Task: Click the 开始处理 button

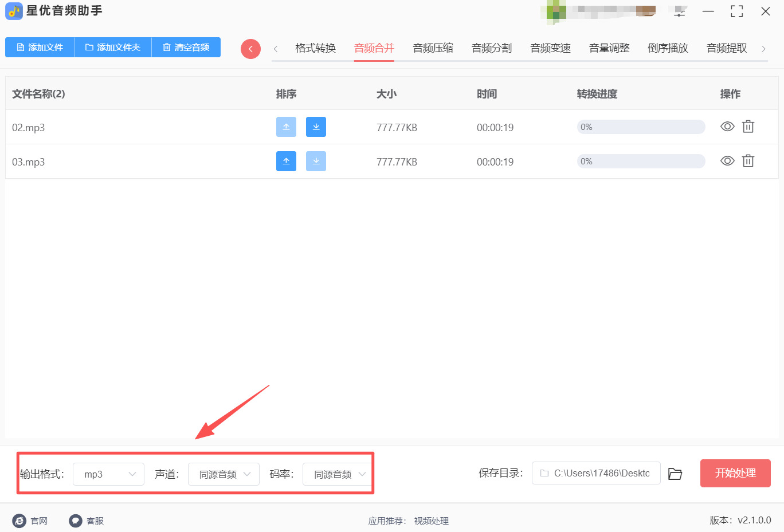Action: point(735,473)
